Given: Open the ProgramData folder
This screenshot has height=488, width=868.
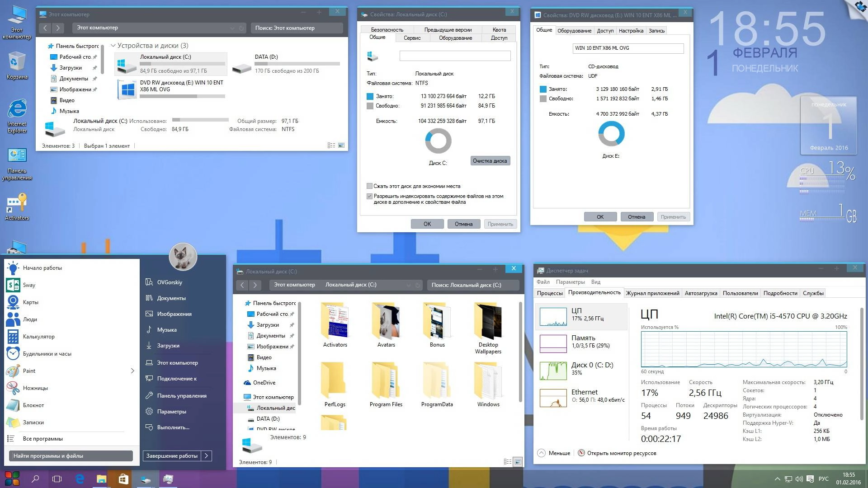Looking at the screenshot, I should point(437,385).
